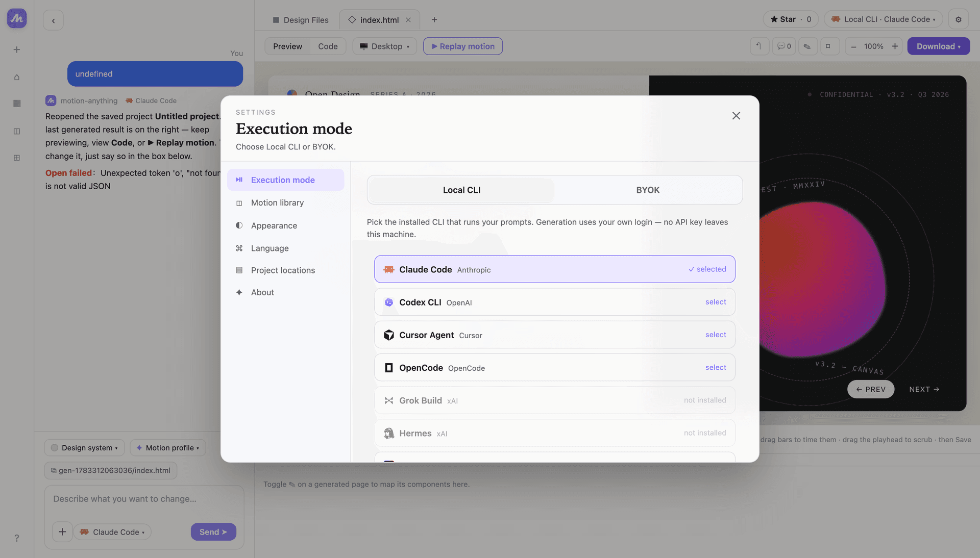Click the undo arrow toolbar icon
This screenshot has width=980, height=558.
(759, 46)
